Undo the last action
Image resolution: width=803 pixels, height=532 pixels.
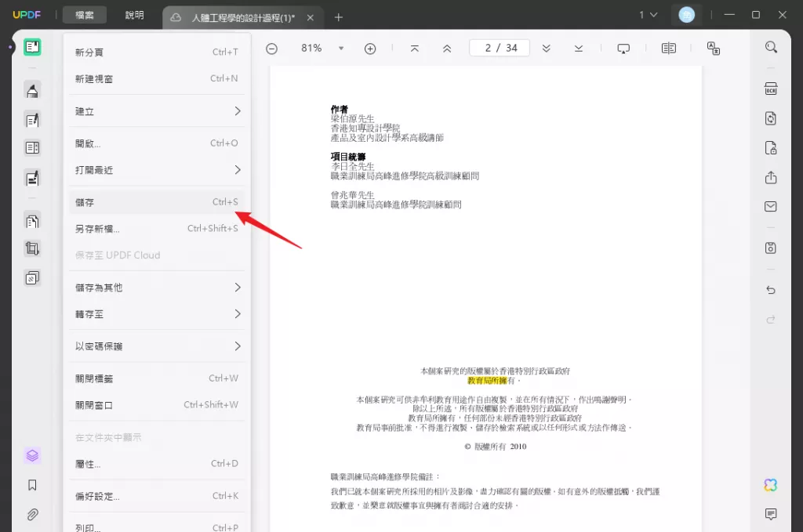(771, 290)
